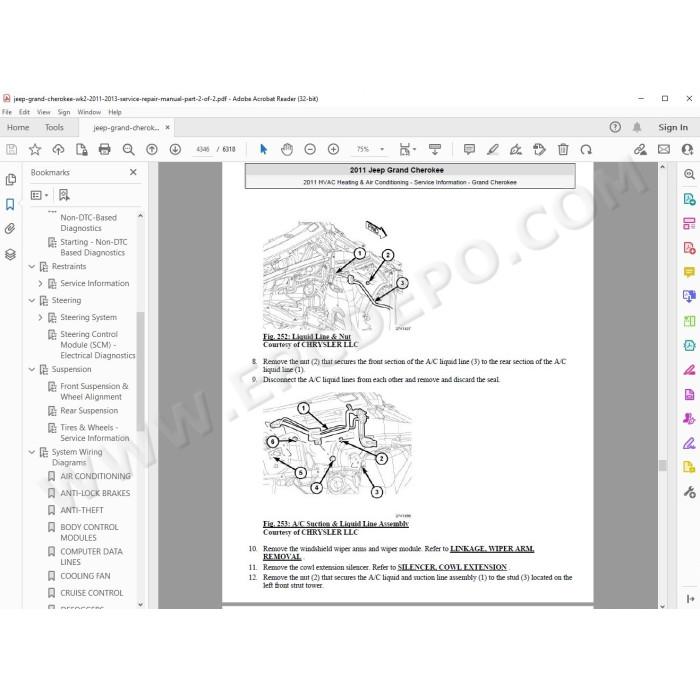Viewport: 700px width, 700px height.
Task: Open the COOLING FAN bookmark
Action: pyautogui.click(x=85, y=576)
